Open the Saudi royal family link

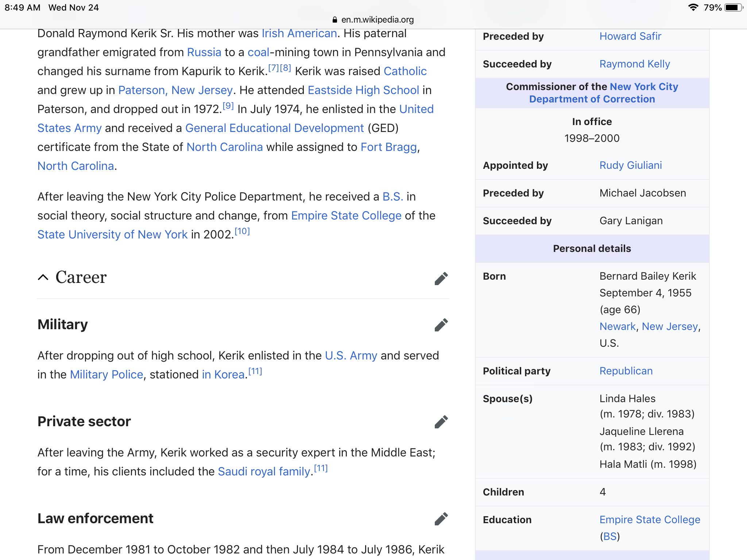coord(264,471)
